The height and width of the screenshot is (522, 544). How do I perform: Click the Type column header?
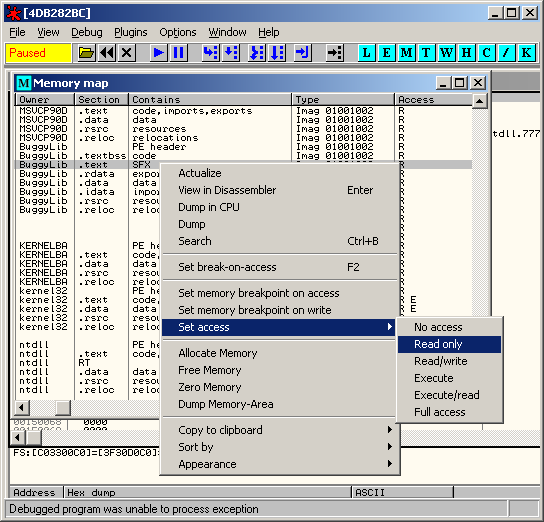343,100
